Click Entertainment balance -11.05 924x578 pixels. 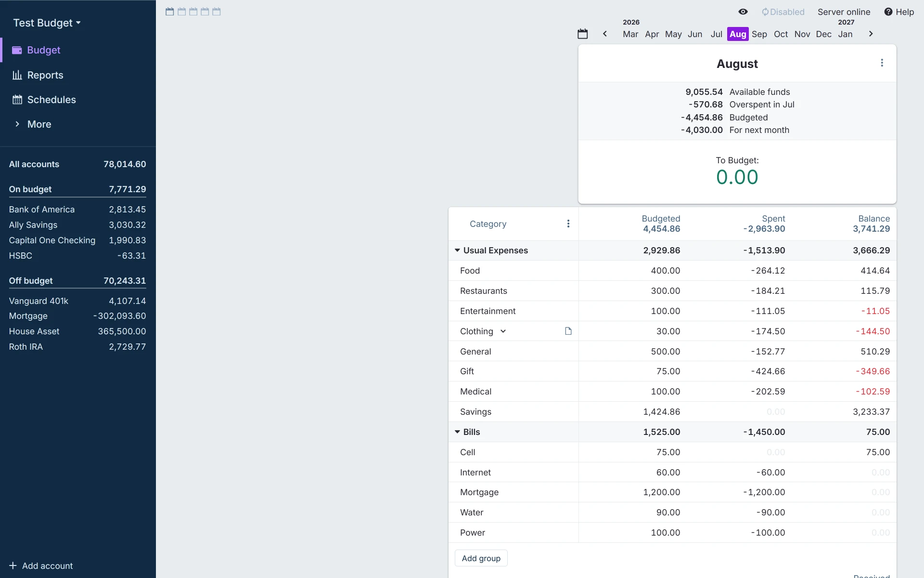(x=875, y=311)
